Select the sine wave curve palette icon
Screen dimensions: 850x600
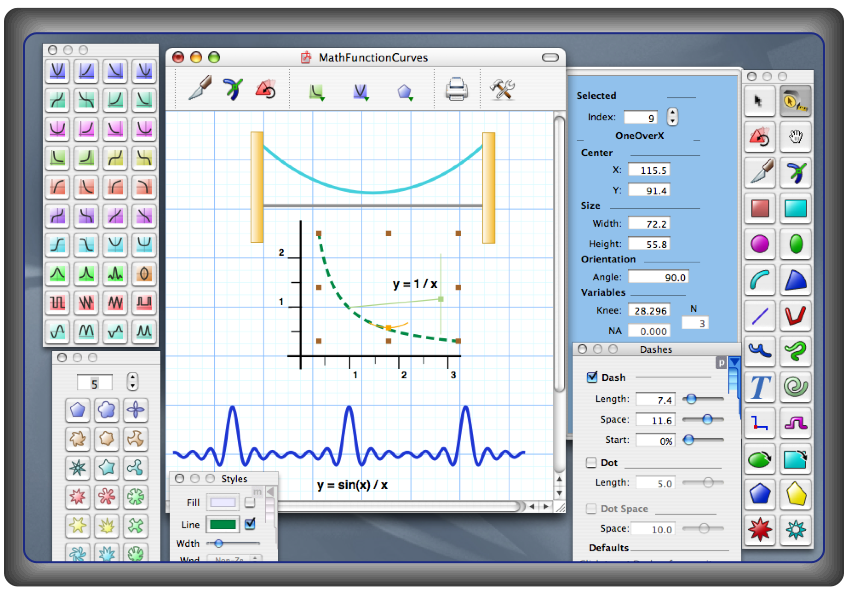pos(57,331)
